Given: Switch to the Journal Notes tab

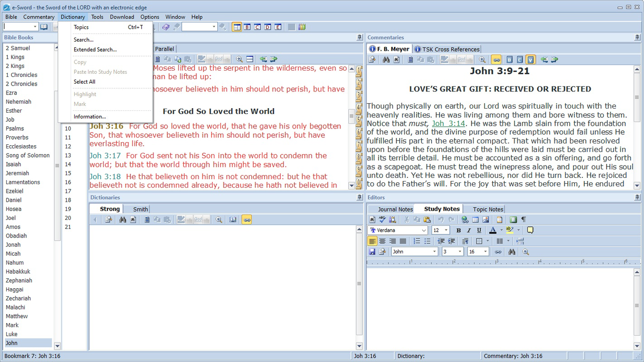Looking at the screenshot, I should tap(391, 209).
